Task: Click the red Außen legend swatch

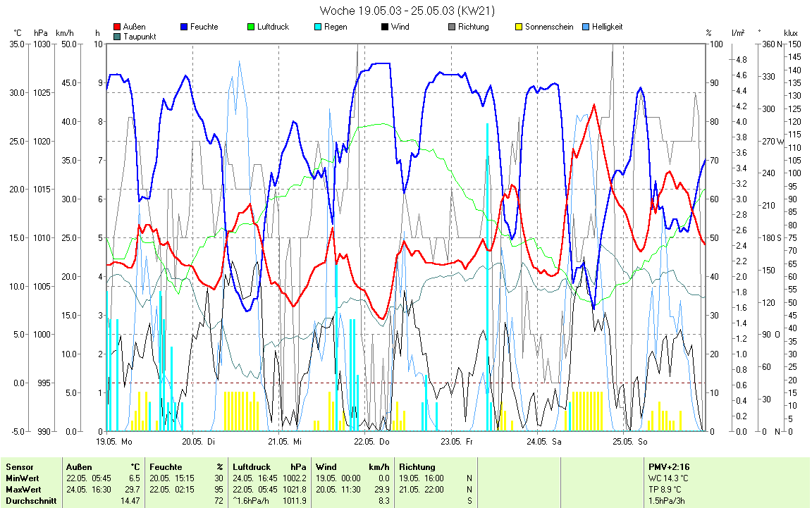Action: click(x=117, y=27)
